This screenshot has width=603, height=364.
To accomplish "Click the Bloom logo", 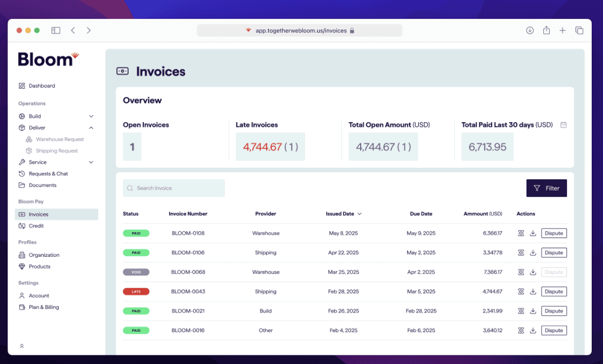I will tap(48, 59).
